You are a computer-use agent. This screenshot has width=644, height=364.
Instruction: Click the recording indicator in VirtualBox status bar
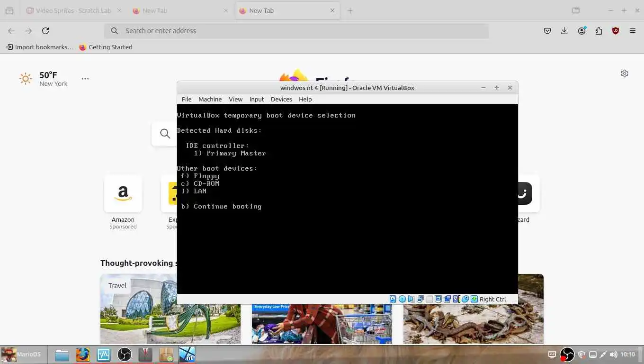[456, 299]
